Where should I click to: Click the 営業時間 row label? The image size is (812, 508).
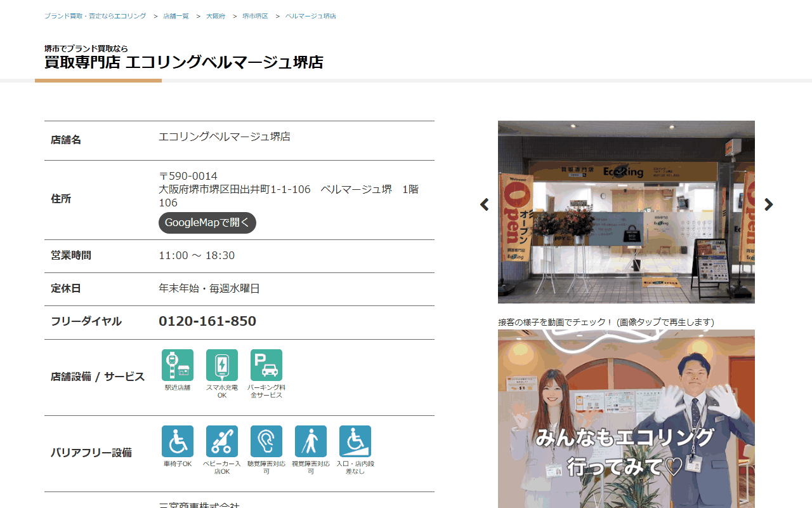point(71,255)
